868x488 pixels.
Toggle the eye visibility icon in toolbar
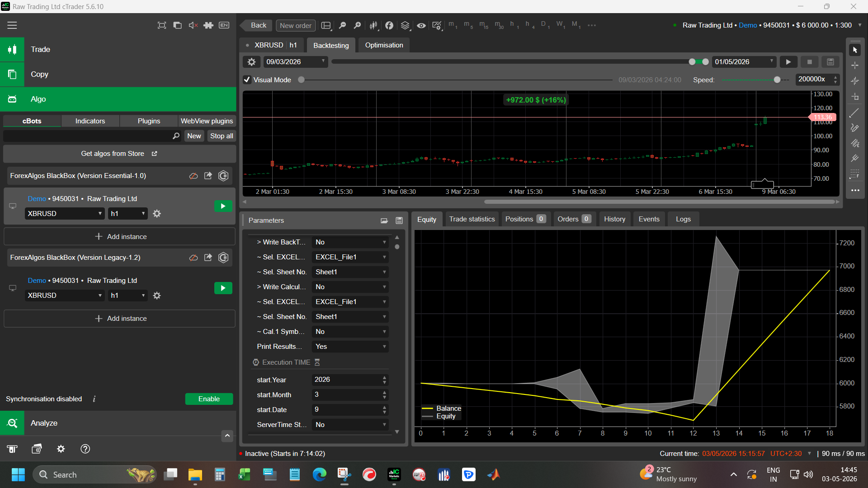421,25
